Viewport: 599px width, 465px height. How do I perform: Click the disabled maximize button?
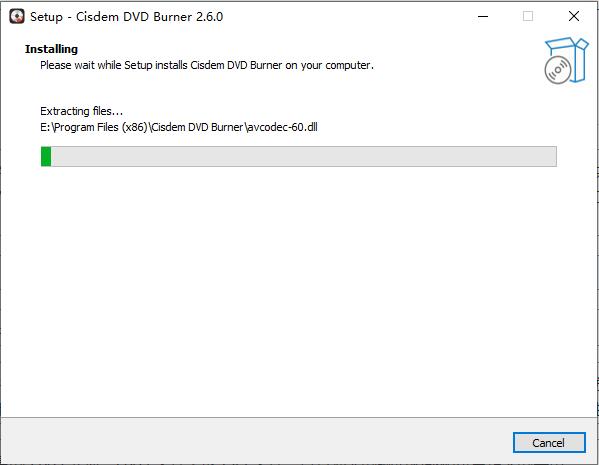point(528,16)
